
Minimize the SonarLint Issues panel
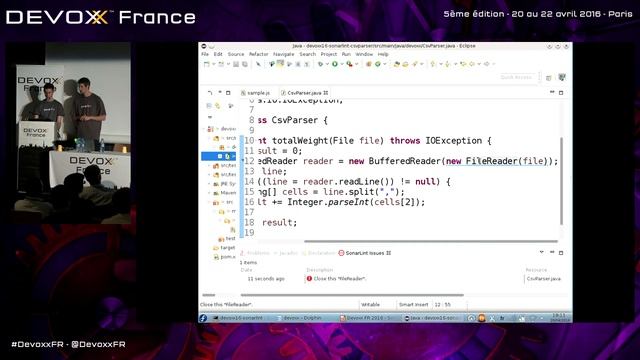[x=552, y=253]
